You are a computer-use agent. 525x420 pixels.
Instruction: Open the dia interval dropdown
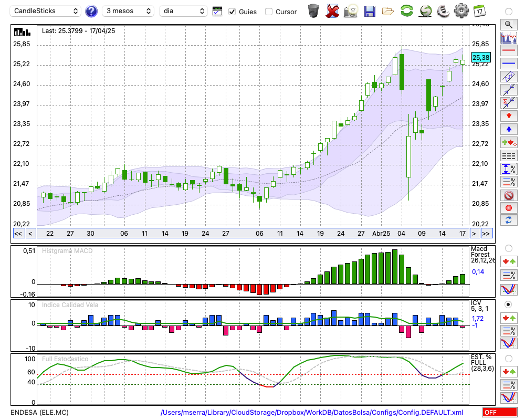click(x=183, y=11)
